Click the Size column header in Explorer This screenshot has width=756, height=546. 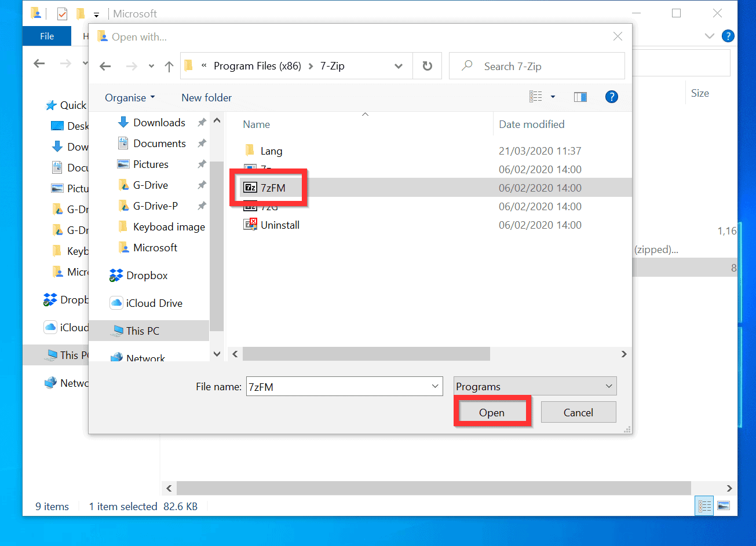point(700,93)
